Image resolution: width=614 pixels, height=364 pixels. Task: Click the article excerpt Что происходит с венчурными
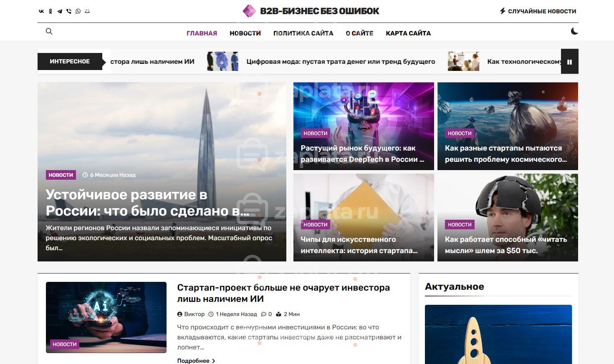tap(289, 337)
